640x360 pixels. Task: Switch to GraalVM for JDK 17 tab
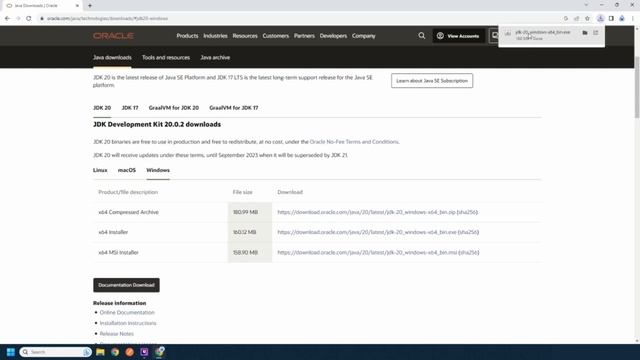[234, 108]
